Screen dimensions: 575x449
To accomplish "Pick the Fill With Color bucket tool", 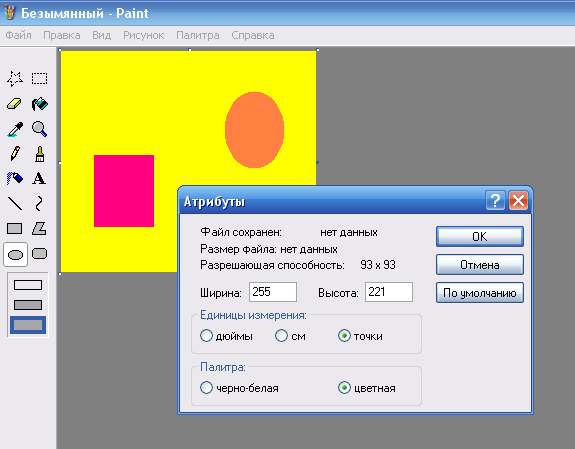I will pyautogui.click(x=39, y=104).
